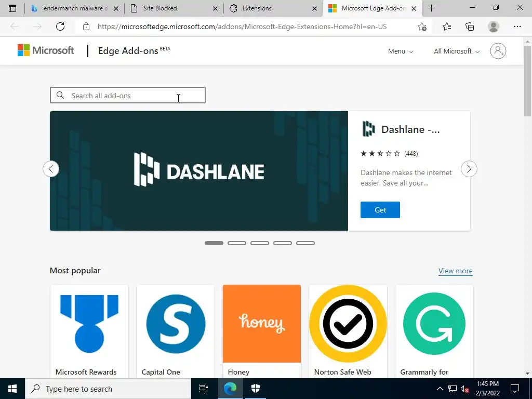532x399 pixels.
Task: Open Windows Security from taskbar
Action: (256, 389)
